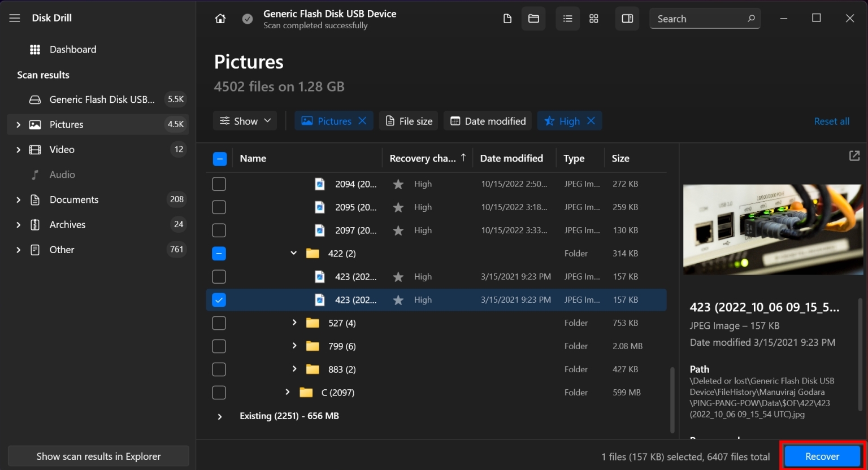
Task: Click inside the Search field
Action: (701, 18)
